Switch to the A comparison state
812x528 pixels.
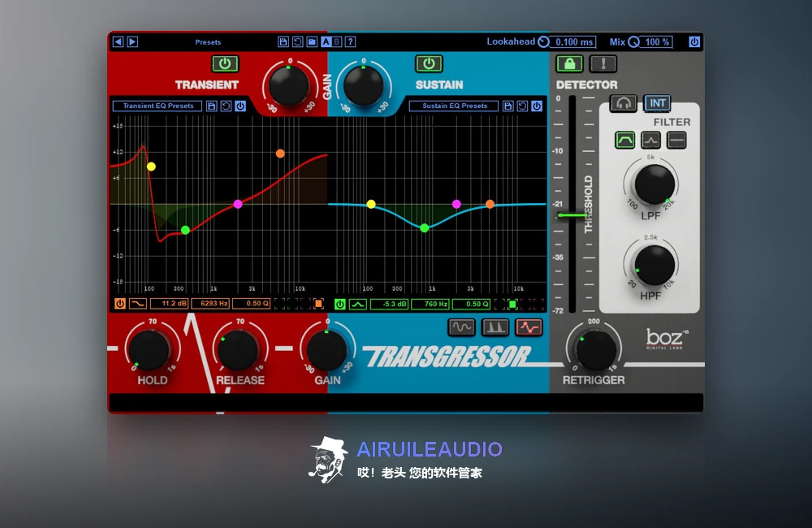pos(326,42)
